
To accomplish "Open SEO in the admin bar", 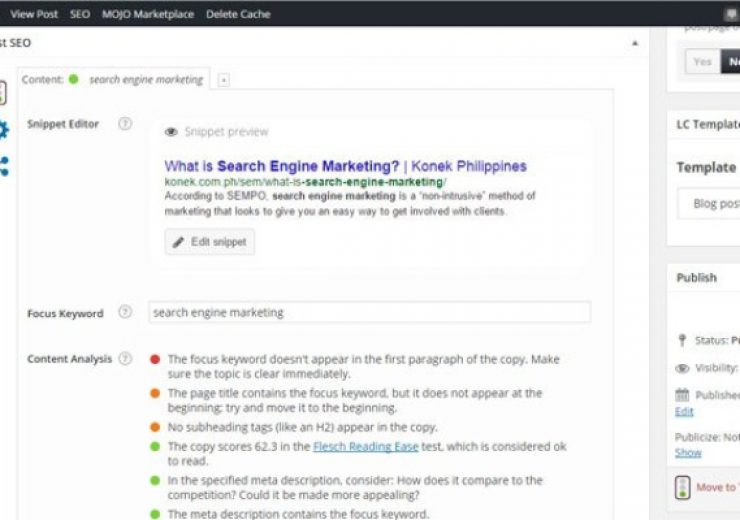I will (x=80, y=14).
